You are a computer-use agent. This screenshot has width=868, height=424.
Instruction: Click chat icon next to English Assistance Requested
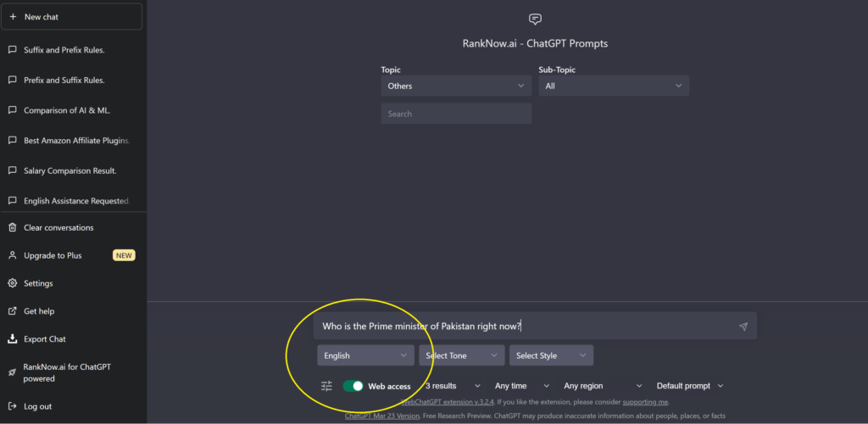tap(12, 201)
